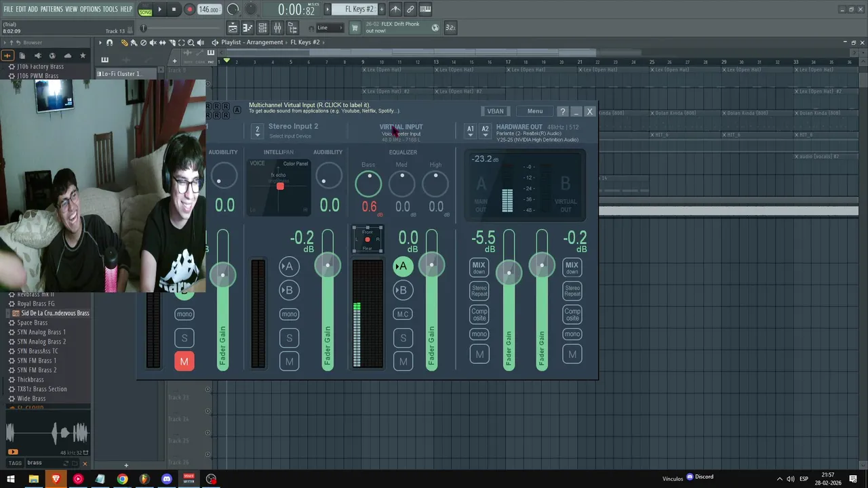Select Royal Brass FG preset
This screenshot has height=488, width=868.
coord(36,304)
